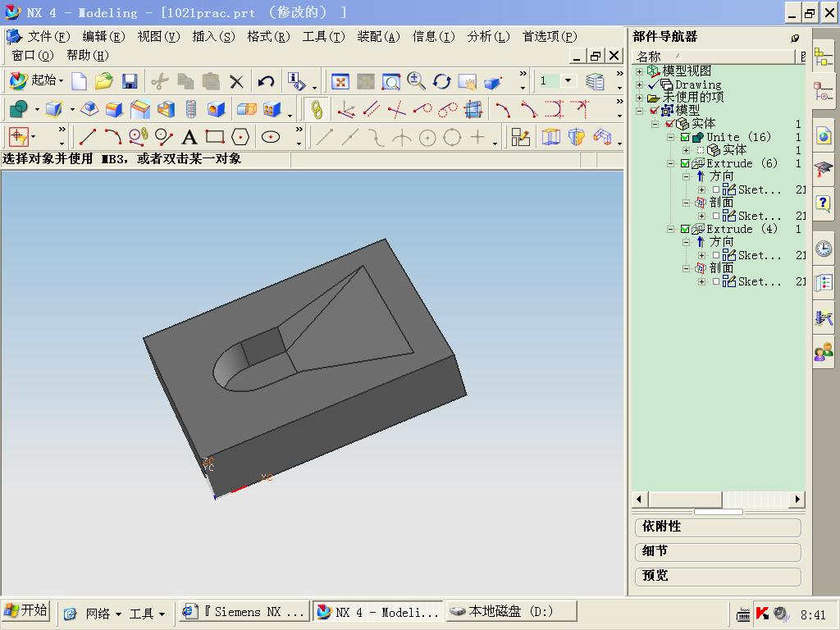Select the chain link constraint icon
This screenshot has width=840, height=630.
(317, 110)
